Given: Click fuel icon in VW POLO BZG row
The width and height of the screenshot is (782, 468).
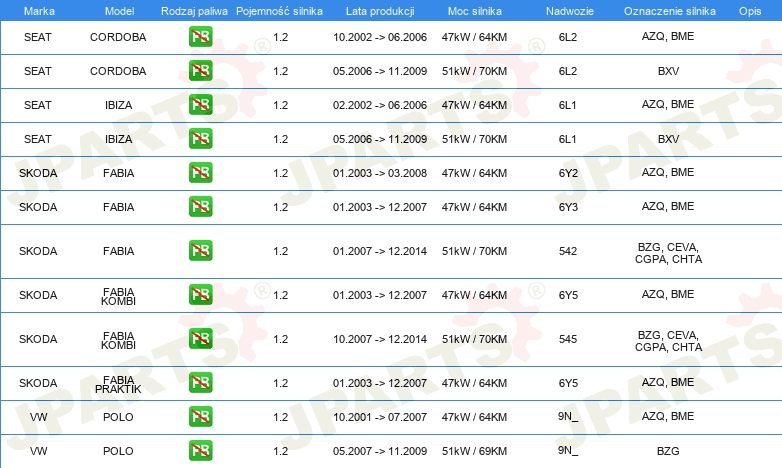Looking at the screenshot, I should [200, 451].
